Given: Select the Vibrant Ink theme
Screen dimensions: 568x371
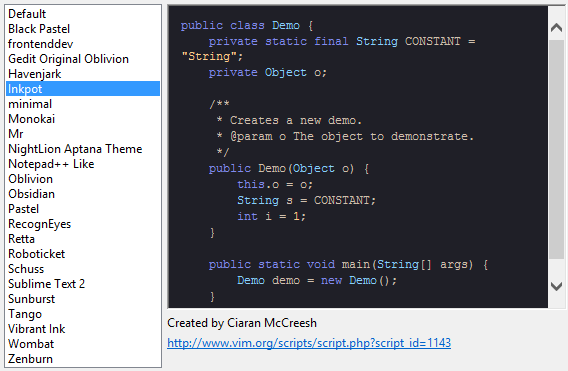Looking at the screenshot, I should pos(83,329).
